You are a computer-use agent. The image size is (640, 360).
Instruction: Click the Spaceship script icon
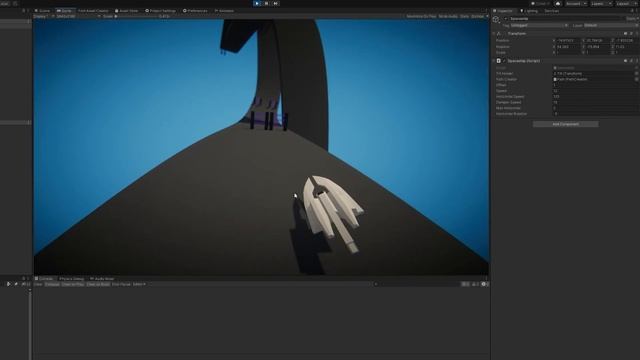(498, 61)
